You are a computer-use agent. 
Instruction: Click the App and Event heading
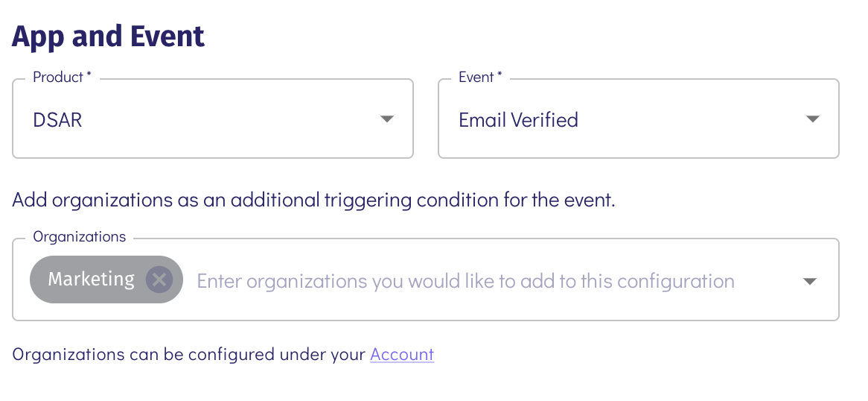[109, 36]
